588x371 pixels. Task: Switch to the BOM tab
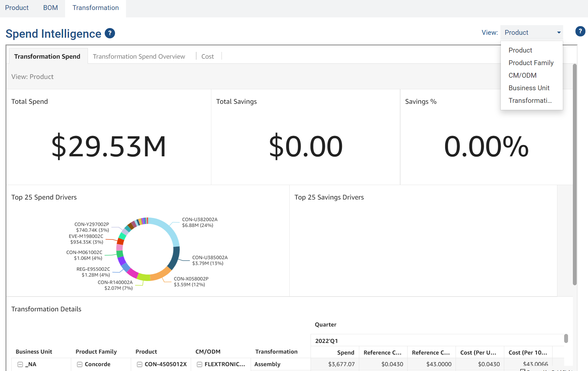point(51,8)
